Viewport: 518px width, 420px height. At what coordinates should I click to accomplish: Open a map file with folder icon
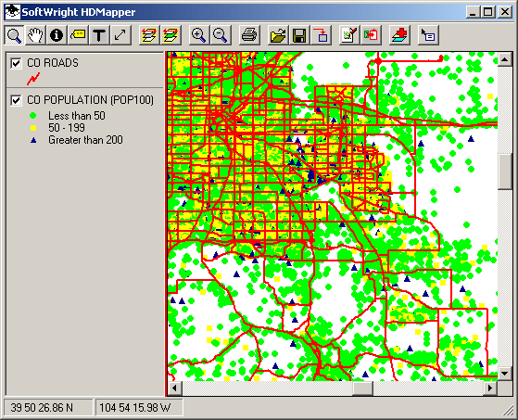pyautogui.click(x=277, y=35)
